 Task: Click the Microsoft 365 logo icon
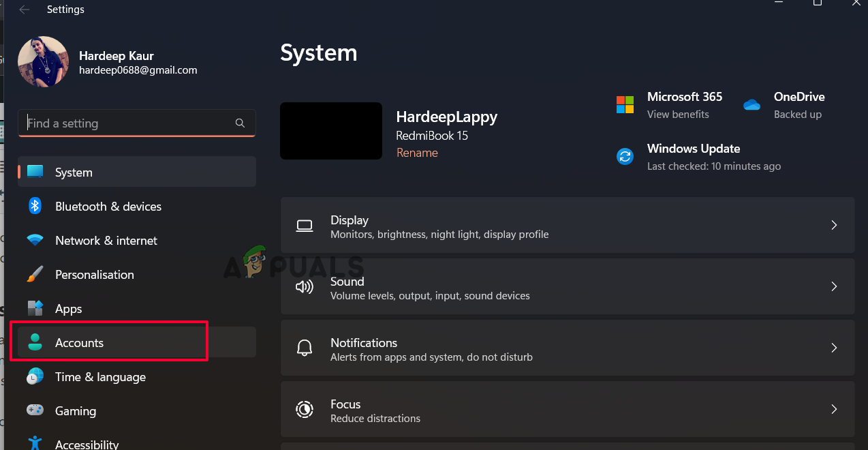coord(625,105)
